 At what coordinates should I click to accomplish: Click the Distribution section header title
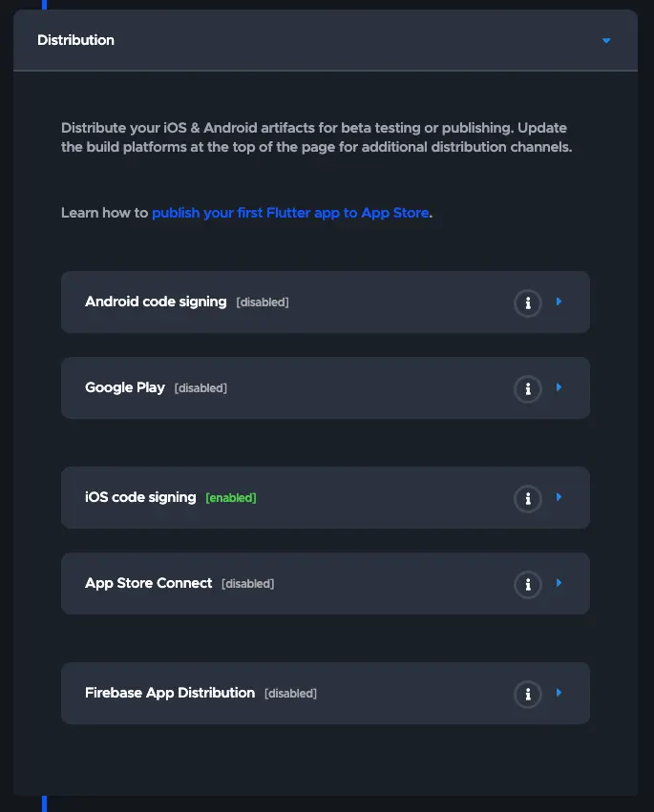(75, 40)
